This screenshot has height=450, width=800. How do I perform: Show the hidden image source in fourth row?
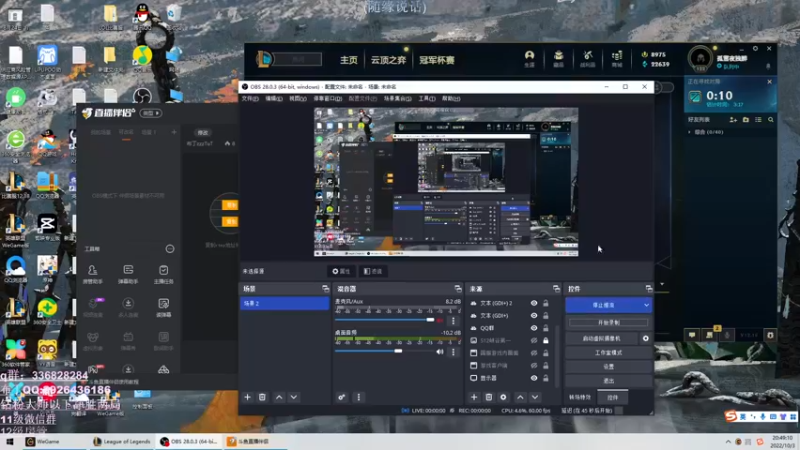pos(534,340)
